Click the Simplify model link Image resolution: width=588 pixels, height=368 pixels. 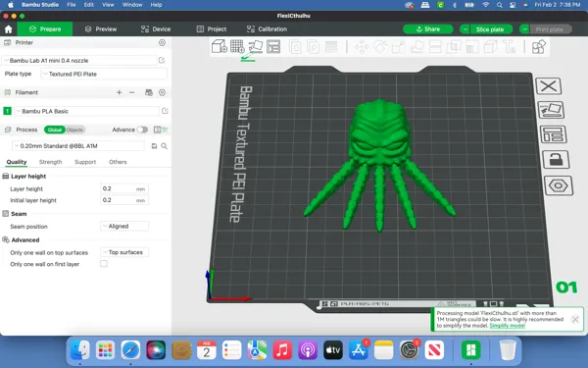(x=507, y=326)
